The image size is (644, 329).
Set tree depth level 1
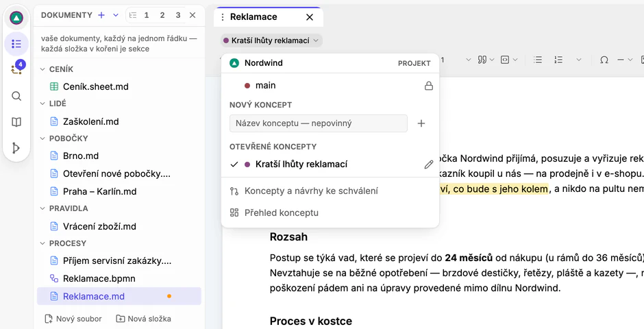[x=146, y=15]
